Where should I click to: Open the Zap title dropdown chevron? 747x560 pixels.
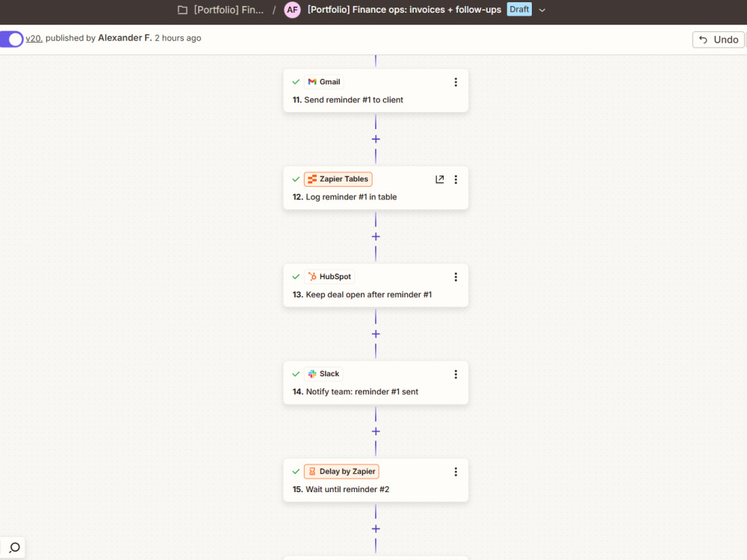[542, 10]
